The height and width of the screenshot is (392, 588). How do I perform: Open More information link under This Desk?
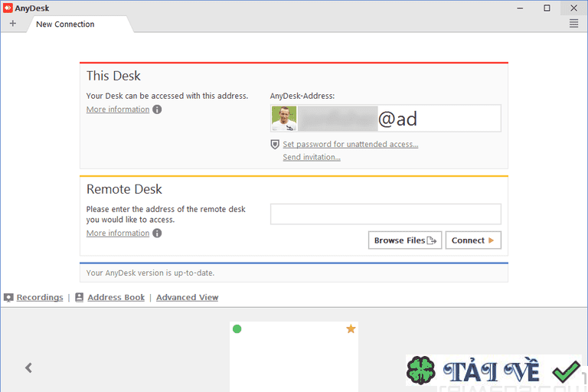point(118,109)
